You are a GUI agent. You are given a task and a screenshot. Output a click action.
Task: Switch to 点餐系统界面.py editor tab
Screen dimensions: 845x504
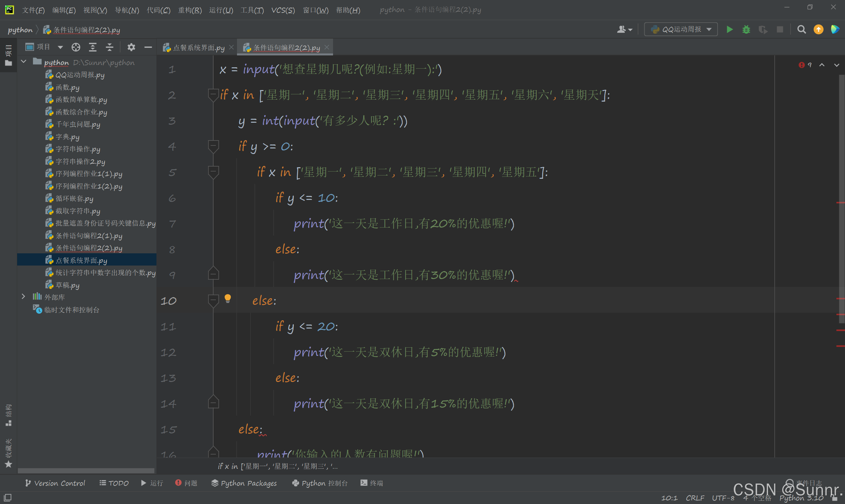tap(198, 47)
